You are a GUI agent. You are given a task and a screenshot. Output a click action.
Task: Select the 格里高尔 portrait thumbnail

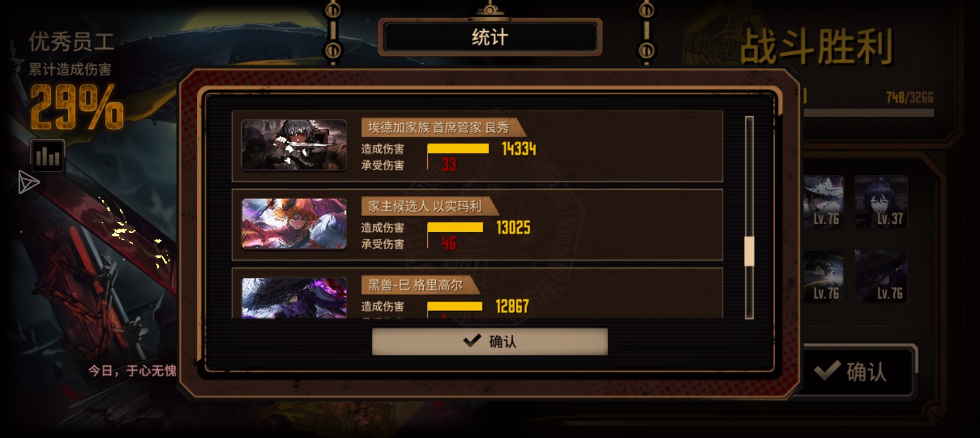pos(294,298)
